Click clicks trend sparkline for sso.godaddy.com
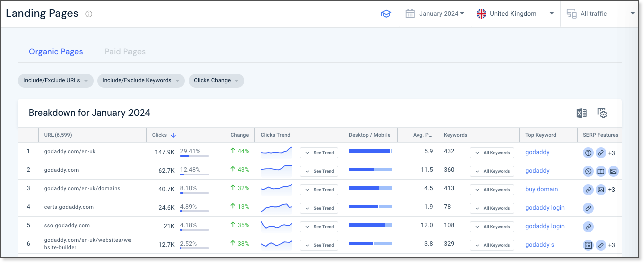 pyautogui.click(x=276, y=225)
